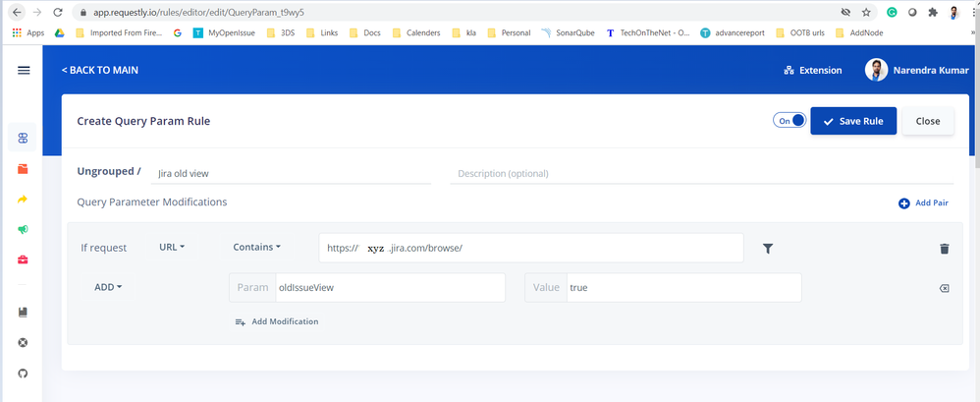This screenshot has width=980, height=402.
Task: Click browser forward arrow
Action: pos(37,12)
